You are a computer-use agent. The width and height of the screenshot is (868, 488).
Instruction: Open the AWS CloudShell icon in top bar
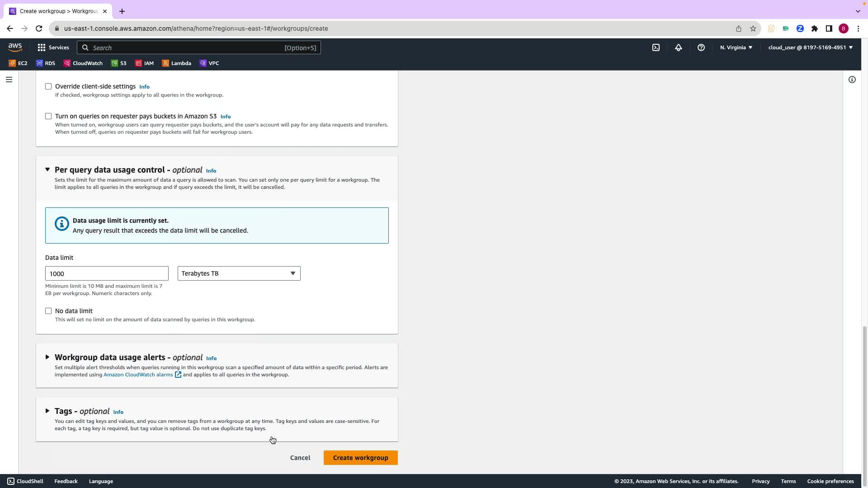pyautogui.click(x=656, y=47)
